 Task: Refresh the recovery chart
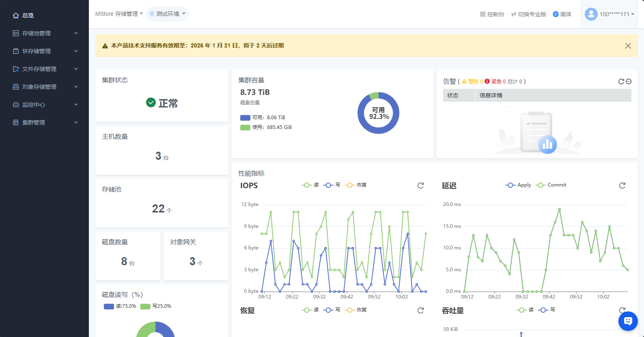coord(420,310)
